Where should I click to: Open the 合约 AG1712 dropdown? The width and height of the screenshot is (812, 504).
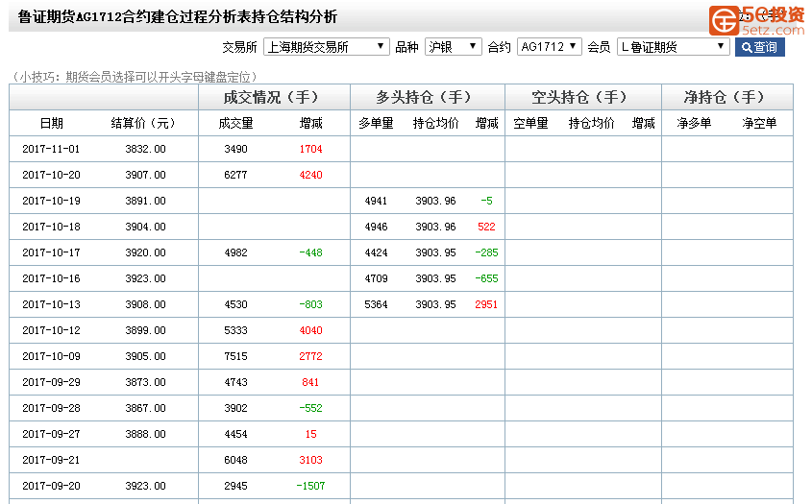[x=550, y=47]
